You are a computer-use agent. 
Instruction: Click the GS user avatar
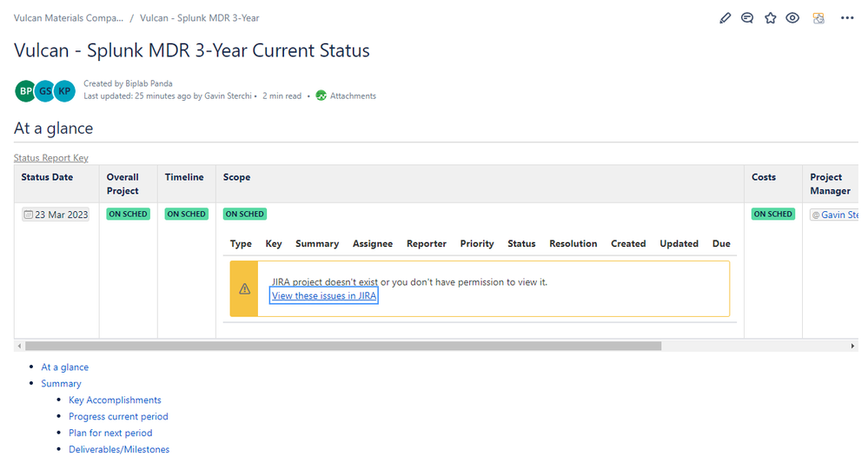(45, 91)
